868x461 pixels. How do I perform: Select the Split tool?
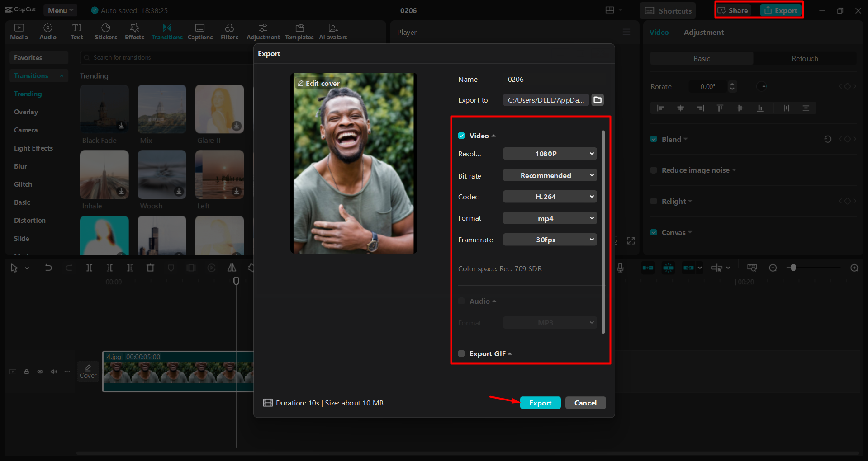(x=89, y=268)
